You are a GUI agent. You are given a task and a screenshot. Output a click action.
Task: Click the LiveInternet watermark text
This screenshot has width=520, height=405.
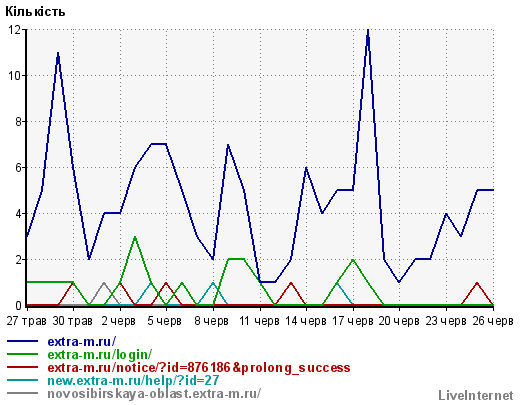point(475,395)
